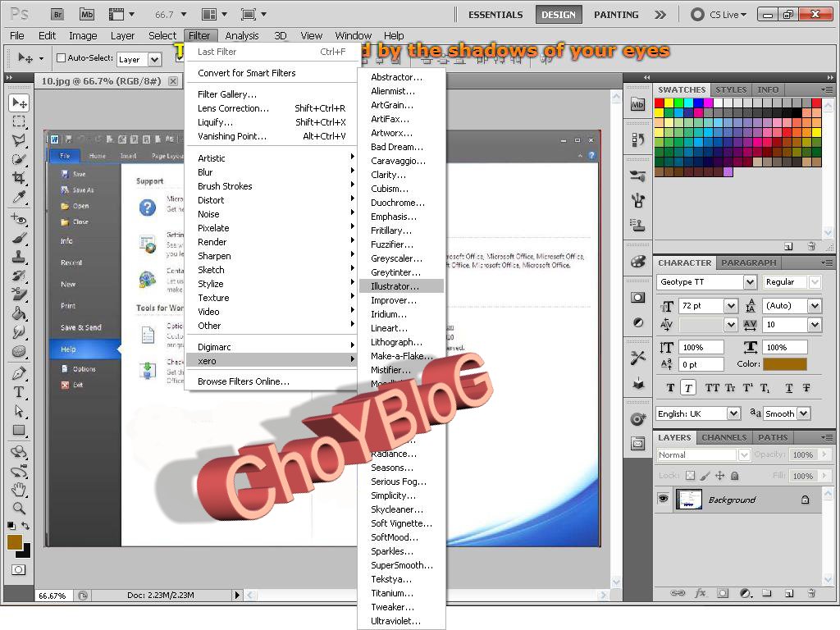The width and height of the screenshot is (840, 630).
Task: Create new adjustment layer icon
Action: point(746,593)
